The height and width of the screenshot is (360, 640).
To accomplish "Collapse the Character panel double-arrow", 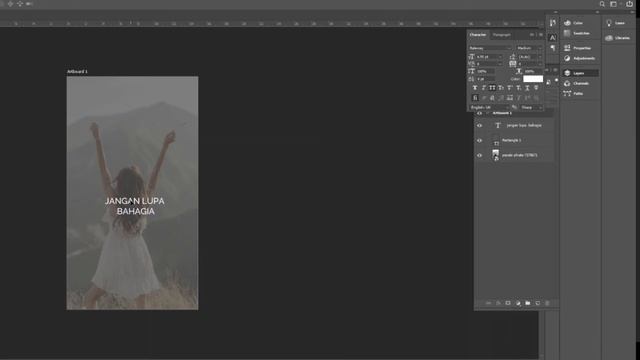I will [x=532, y=35].
